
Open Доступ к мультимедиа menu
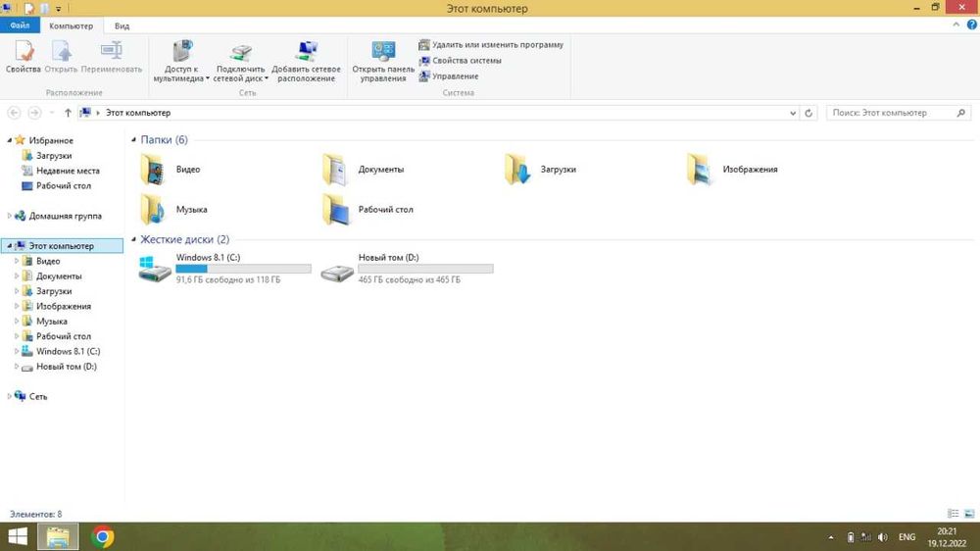point(181,61)
